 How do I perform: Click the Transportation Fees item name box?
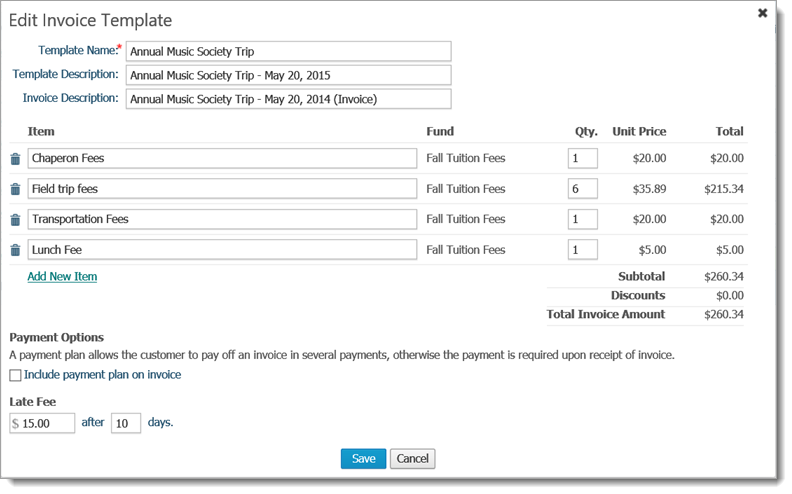(x=222, y=219)
